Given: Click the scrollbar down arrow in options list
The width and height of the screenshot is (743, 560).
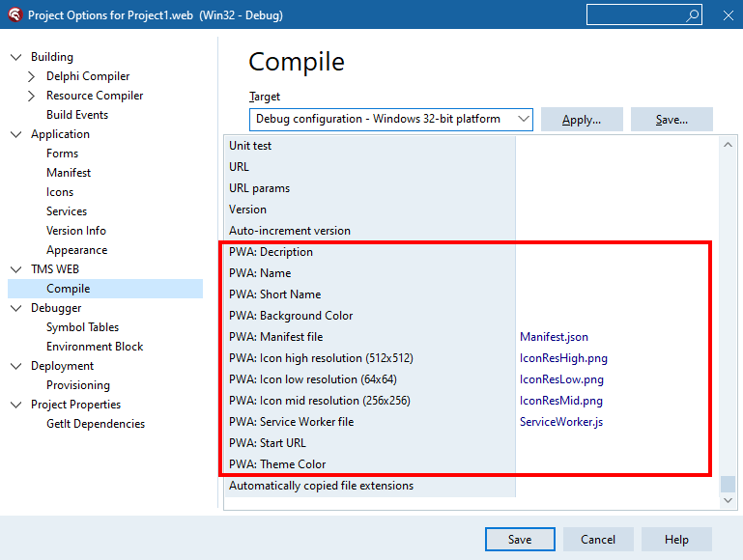Looking at the screenshot, I should pos(729,500).
